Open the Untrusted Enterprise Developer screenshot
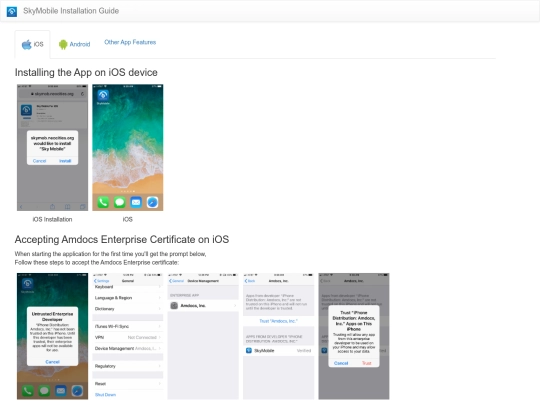This screenshot has height=405, width=540. (52, 336)
